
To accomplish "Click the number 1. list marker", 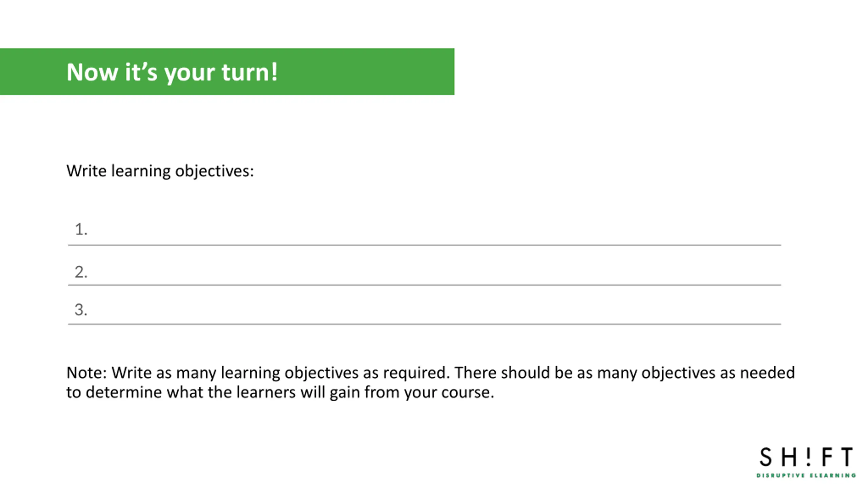I will tap(81, 229).
